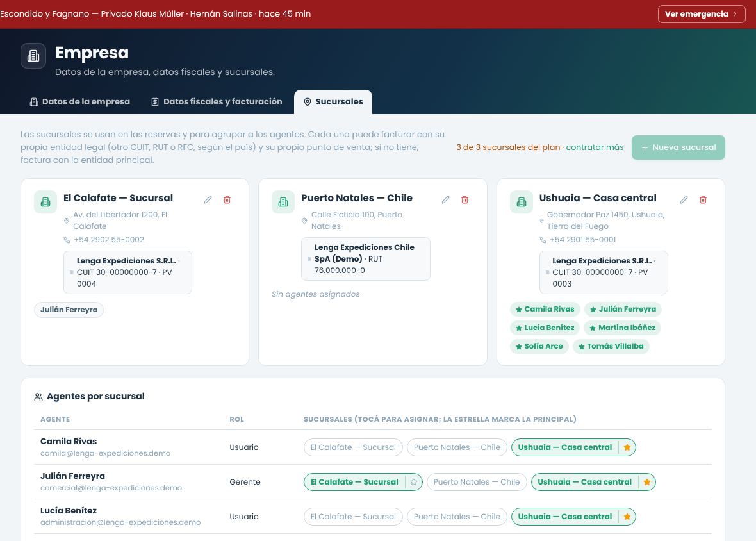
Task: Delete the Ushuaia — Casa central branch
Action: tap(703, 199)
